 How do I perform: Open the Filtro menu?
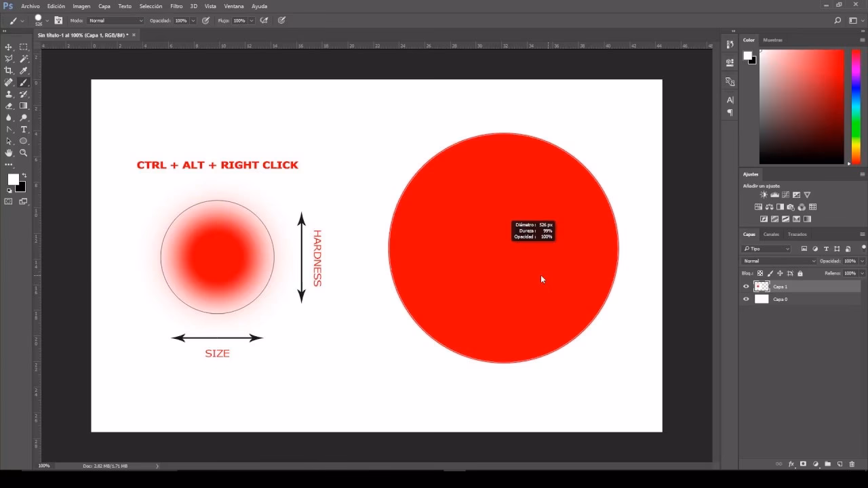pyautogui.click(x=176, y=6)
